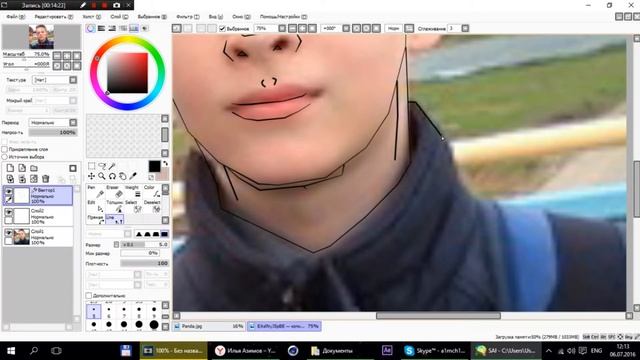This screenshot has height=360, width=640.
Task: Click the pencil icon in recorder bar
Action: pyautogui.click(x=83, y=5)
